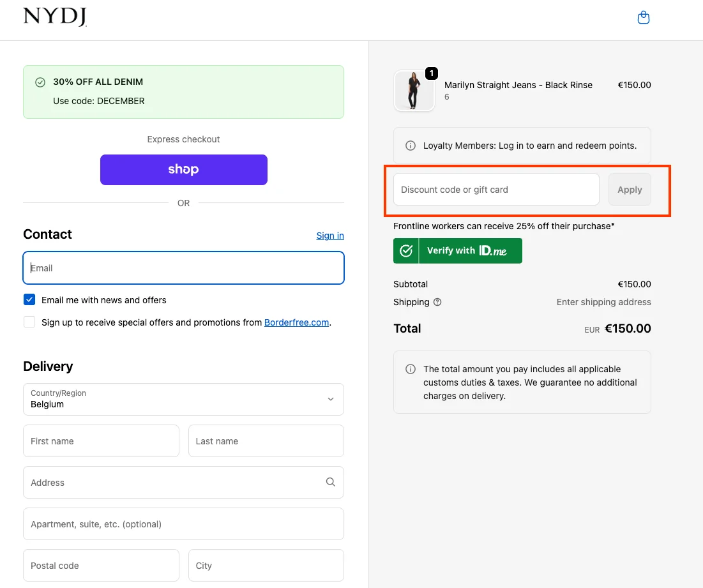The width and height of the screenshot is (703, 588).
Task: Check the Borderfree special offers checkbox
Action: (x=29, y=322)
